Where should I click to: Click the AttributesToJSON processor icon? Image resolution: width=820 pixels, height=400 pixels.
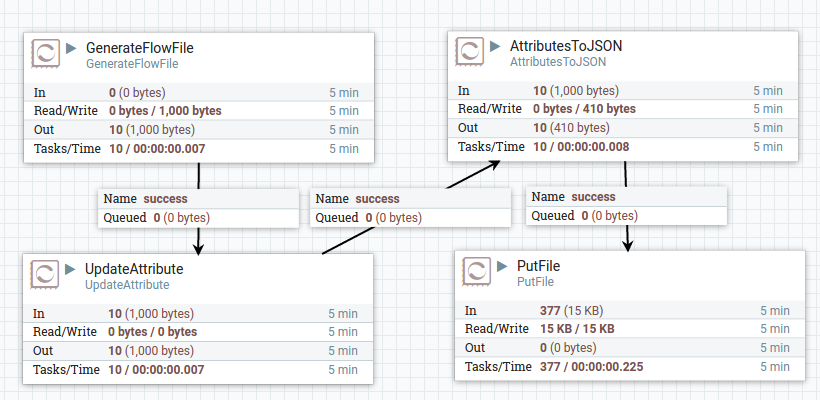click(x=470, y=51)
